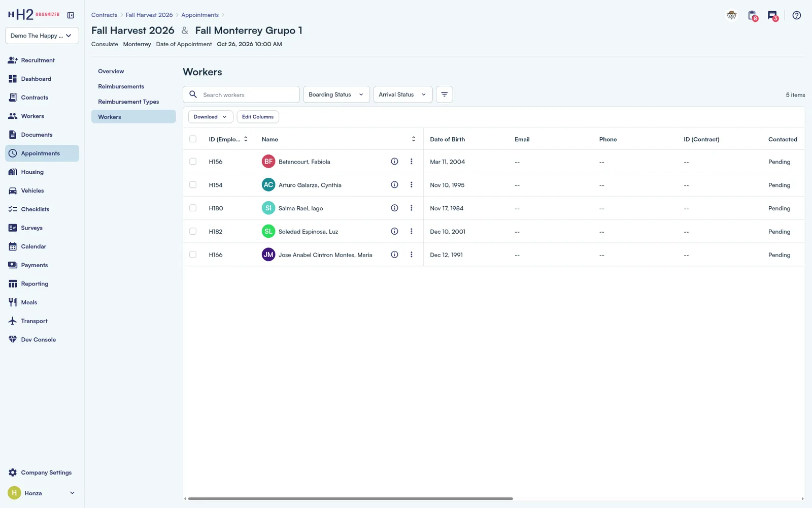
Task: Focus the Search workers field
Action: coord(241,94)
